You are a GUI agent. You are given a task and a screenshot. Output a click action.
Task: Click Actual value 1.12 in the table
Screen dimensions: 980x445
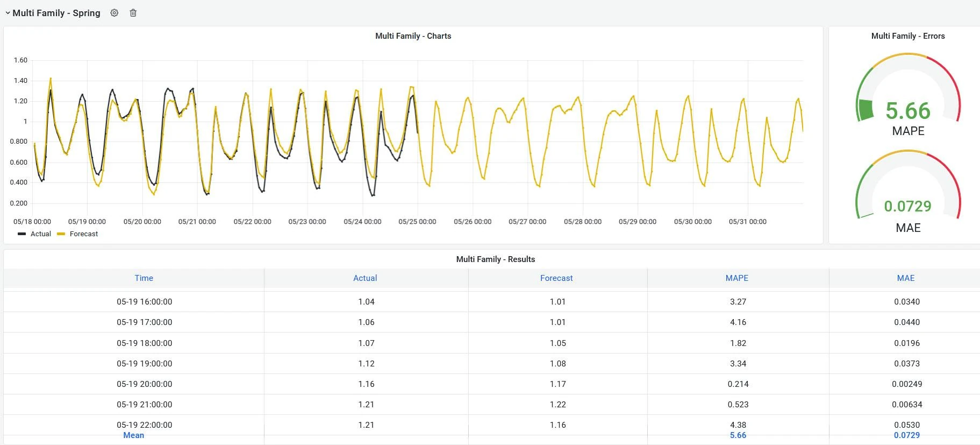click(x=367, y=364)
